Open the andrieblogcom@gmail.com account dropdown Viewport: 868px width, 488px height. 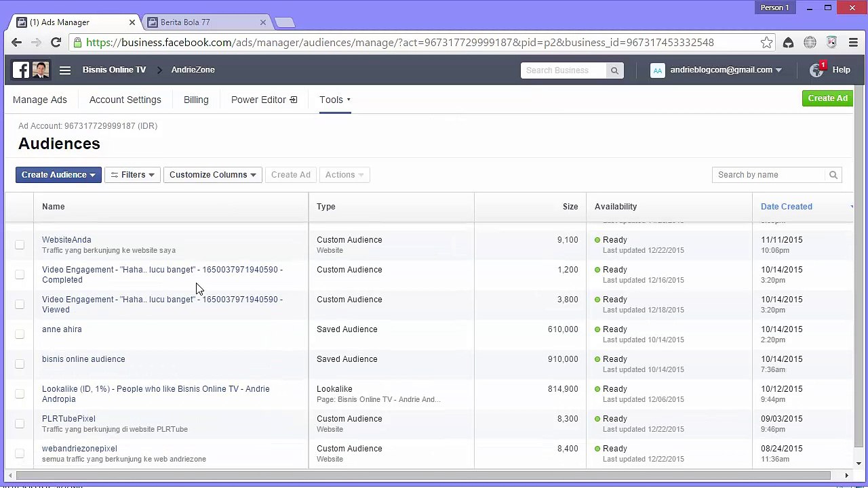pos(726,70)
